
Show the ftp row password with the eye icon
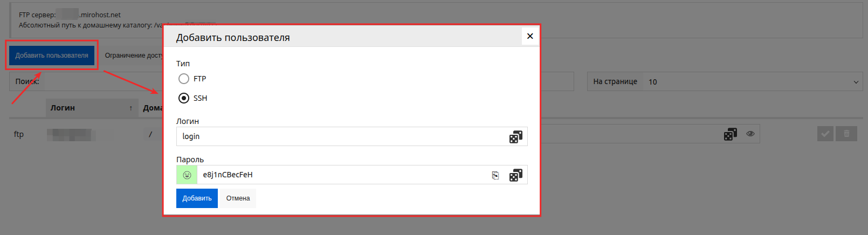[x=750, y=134]
